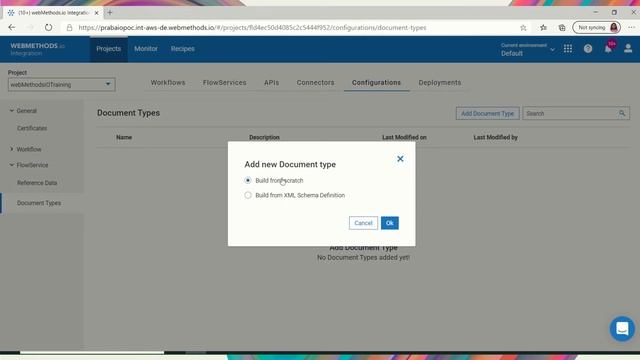This screenshot has width=640, height=360.
Task: Go back in the browser
Action: (11, 27)
